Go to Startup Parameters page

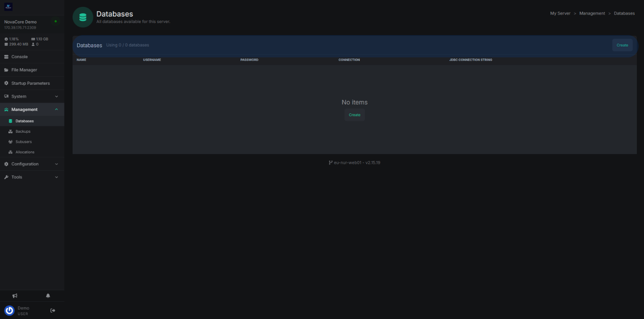tap(30, 83)
